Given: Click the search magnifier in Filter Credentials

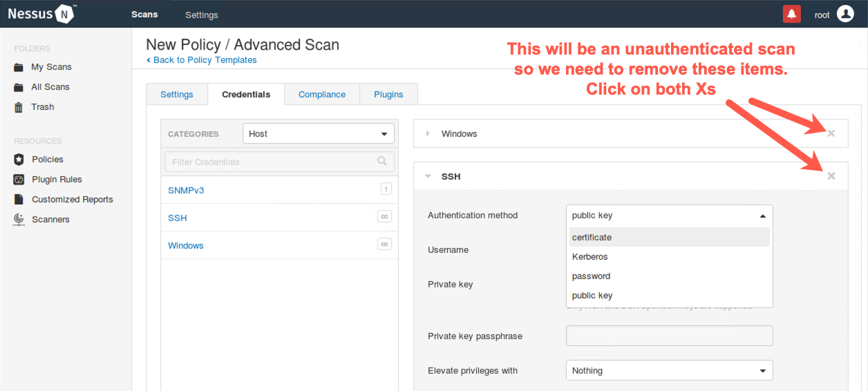Looking at the screenshot, I should coord(382,162).
